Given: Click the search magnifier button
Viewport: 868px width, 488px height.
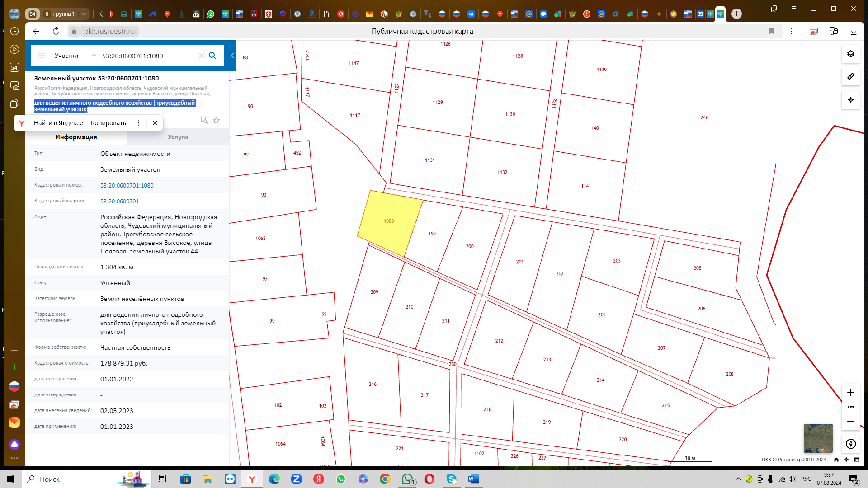Looking at the screenshot, I should [x=212, y=56].
